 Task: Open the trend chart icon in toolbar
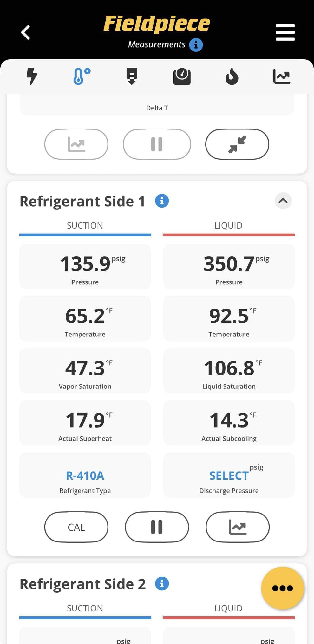282,76
